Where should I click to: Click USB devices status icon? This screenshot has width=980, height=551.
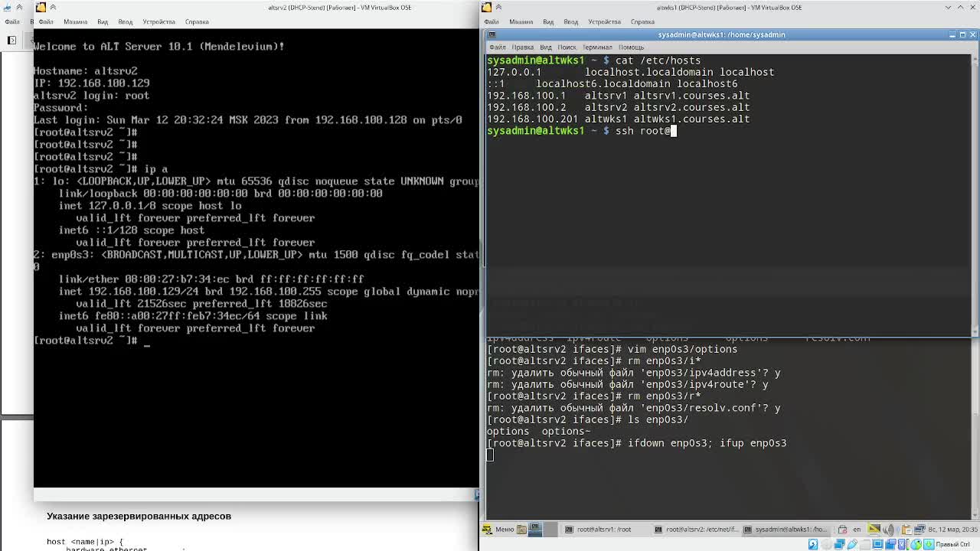tap(851, 544)
